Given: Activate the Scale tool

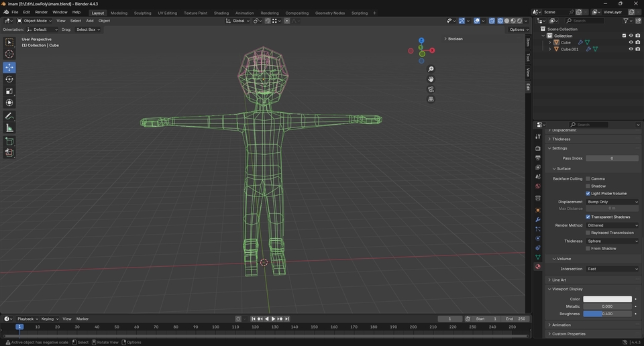Looking at the screenshot, I should coord(9,91).
